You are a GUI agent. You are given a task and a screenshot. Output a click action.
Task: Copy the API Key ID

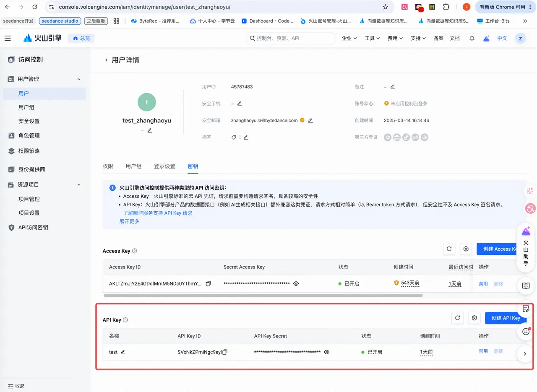tap(225, 352)
